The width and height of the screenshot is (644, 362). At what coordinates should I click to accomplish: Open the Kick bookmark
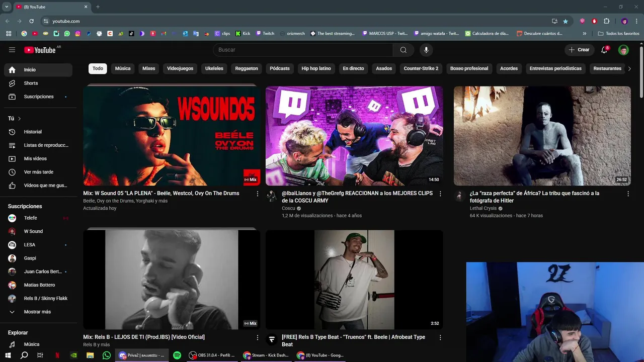(243, 34)
